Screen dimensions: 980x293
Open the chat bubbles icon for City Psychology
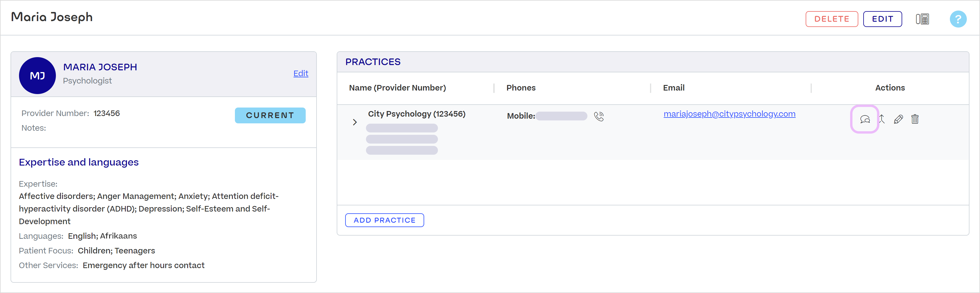pyautogui.click(x=865, y=119)
